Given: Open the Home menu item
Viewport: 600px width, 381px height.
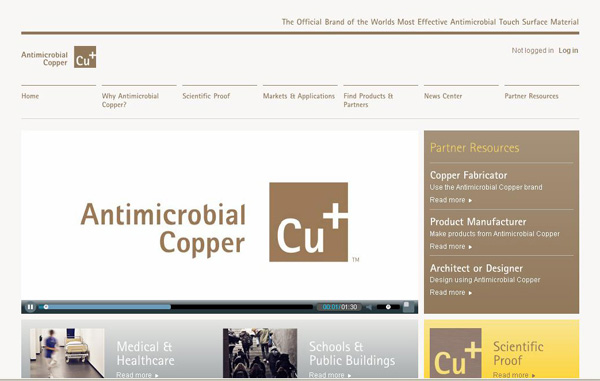Looking at the screenshot, I should (x=30, y=96).
